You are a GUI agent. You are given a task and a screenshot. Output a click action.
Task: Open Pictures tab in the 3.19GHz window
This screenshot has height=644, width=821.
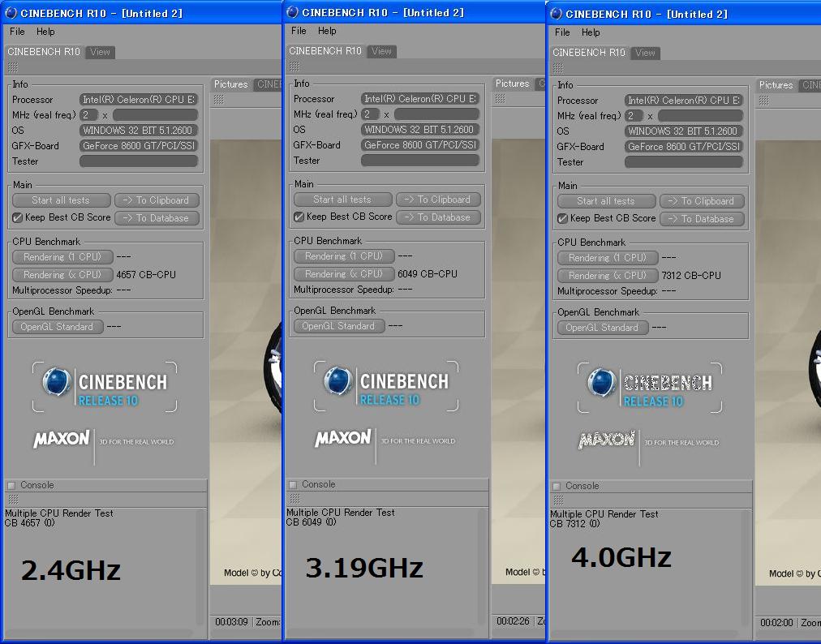(x=513, y=84)
